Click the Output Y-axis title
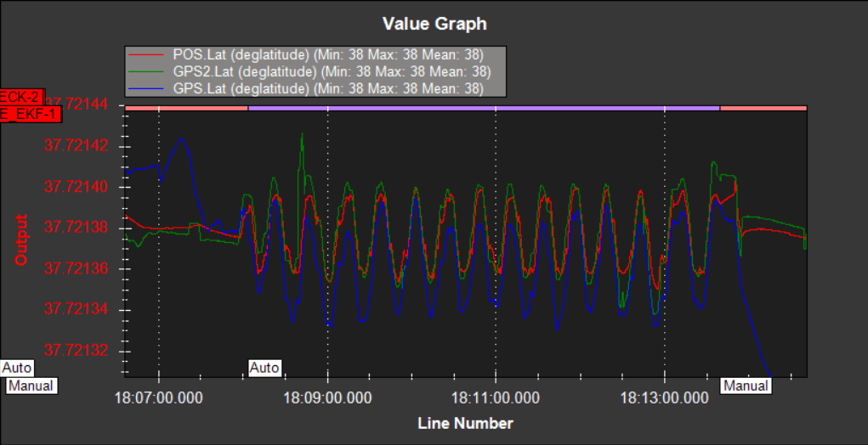 click(x=22, y=239)
